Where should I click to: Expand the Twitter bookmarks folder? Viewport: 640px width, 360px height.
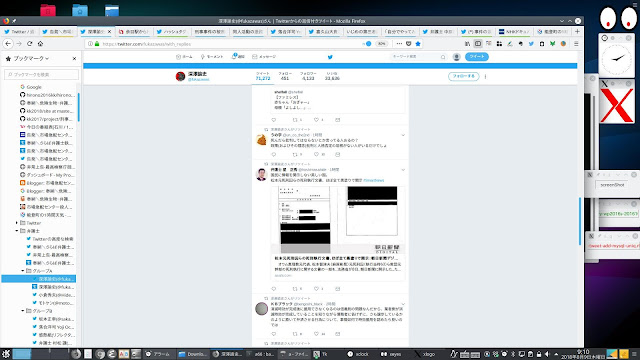(x=17, y=223)
